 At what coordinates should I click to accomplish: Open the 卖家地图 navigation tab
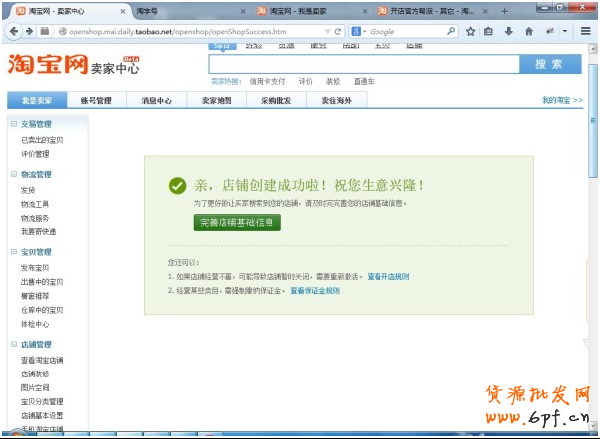click(x=216, y=101)
